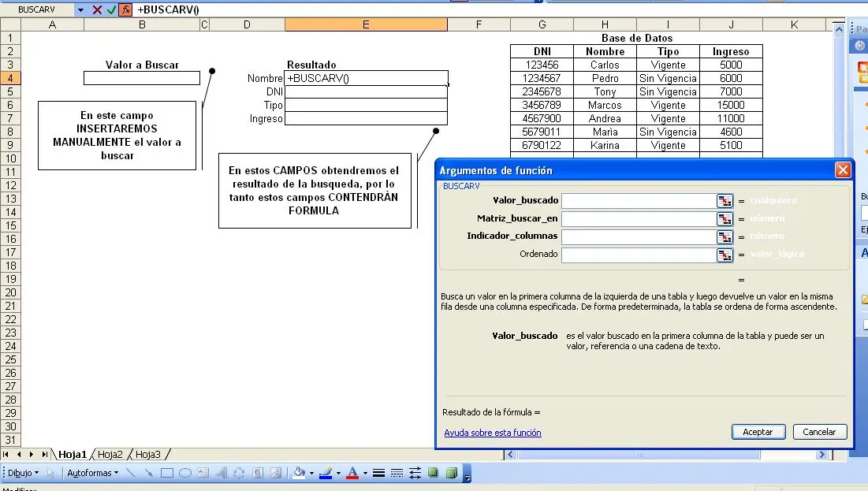This screenshot has width=868, height=491.
Task: Open the 3-D style tool
Action: tap(451, 473)
